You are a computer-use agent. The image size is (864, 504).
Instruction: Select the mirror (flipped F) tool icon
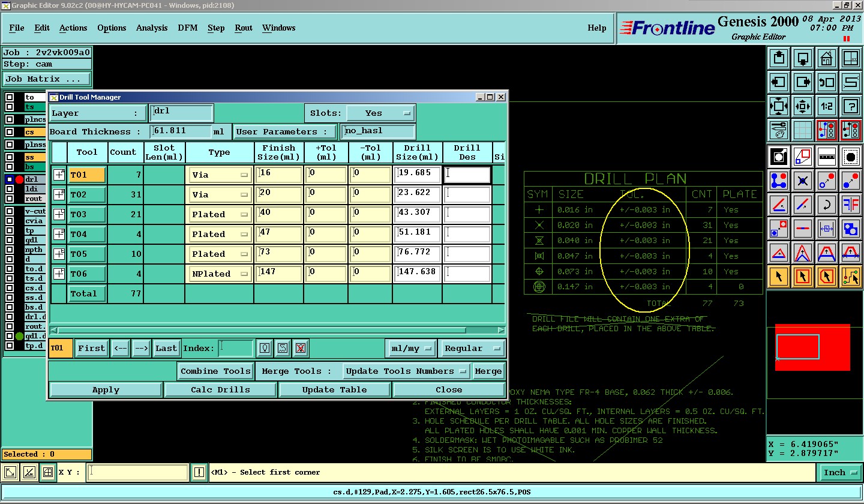[x=850, y=205]
